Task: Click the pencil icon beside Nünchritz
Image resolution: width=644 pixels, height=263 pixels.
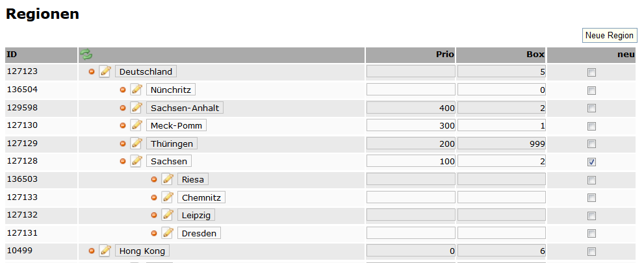Action: point(136,90)
